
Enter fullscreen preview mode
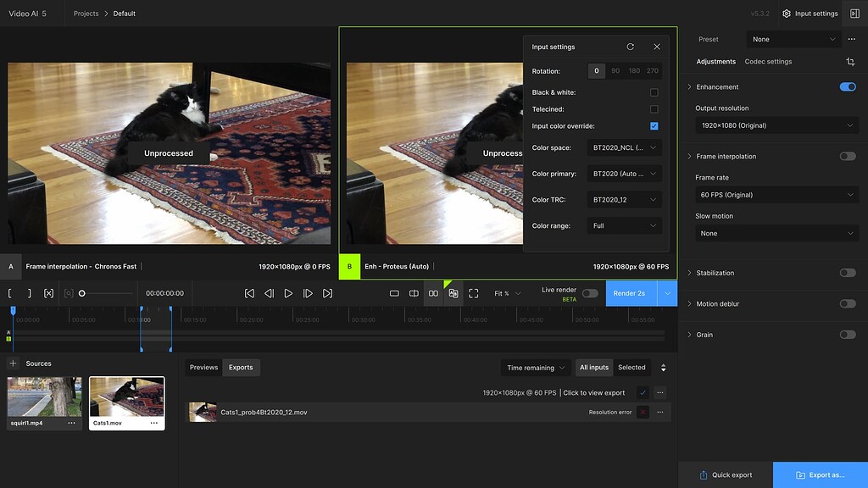click(474, 293)
